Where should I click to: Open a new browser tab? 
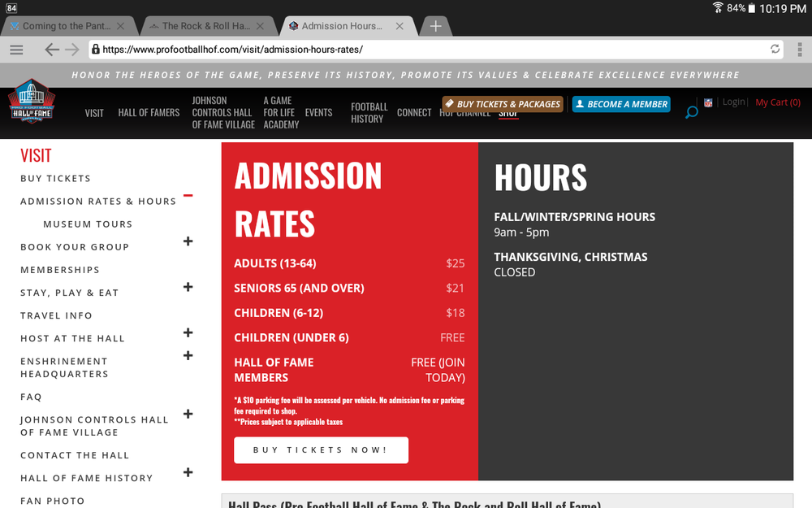pos(435,26)
